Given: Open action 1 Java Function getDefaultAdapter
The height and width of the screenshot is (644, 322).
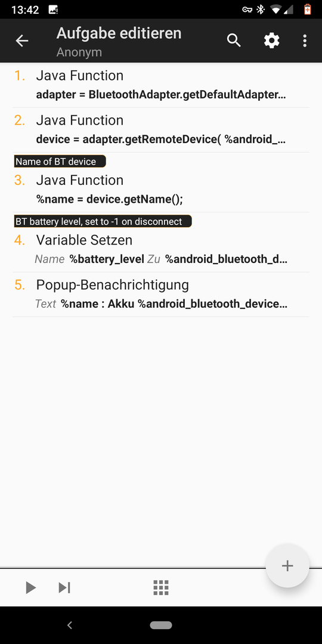Looking at the screenshot, I should pos(161,85).
